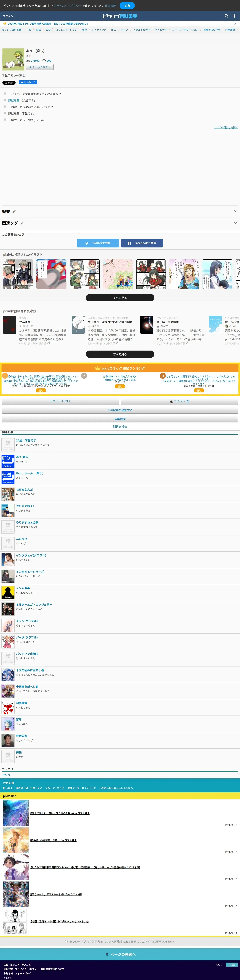Viewport: 240px width, 980px height.
Task: Click the X Post share button
Action: (x=9, y=82)
